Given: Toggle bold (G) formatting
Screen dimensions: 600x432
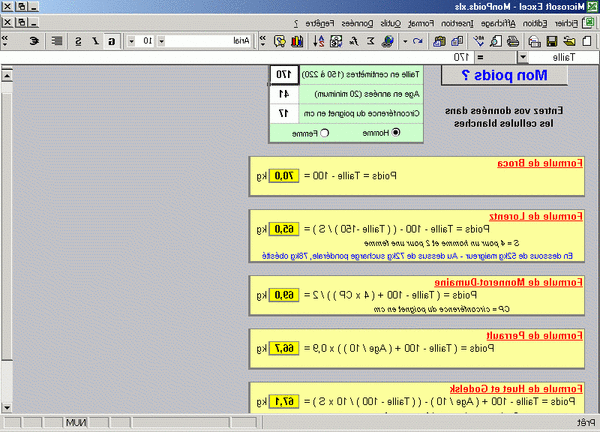Looking at the screenshot, I should [111, 41].
